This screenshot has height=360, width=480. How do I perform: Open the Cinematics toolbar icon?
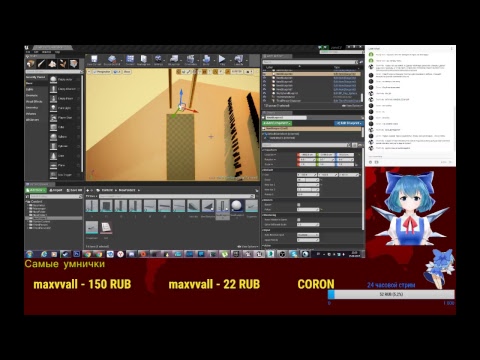pyautogui.click(x=191, y=60)
